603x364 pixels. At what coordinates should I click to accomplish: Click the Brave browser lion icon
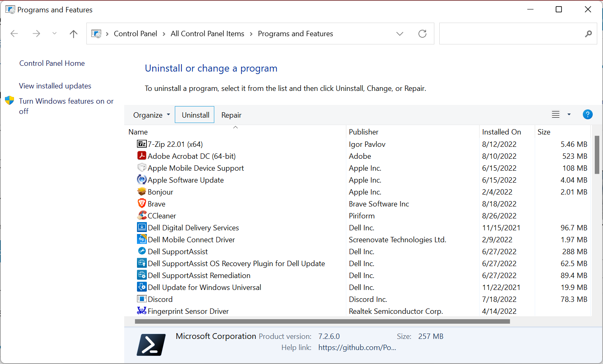(141, 204)
